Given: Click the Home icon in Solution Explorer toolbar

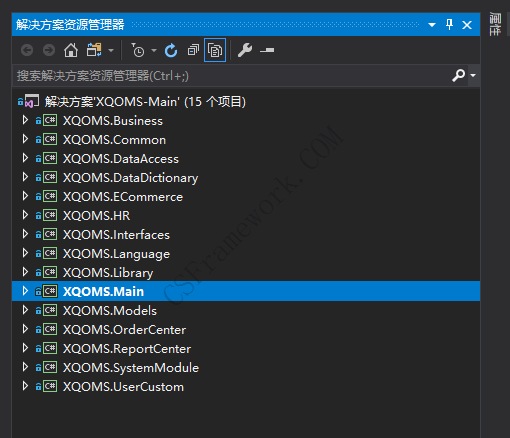Looking at the screenshot, I should [71, 50].
